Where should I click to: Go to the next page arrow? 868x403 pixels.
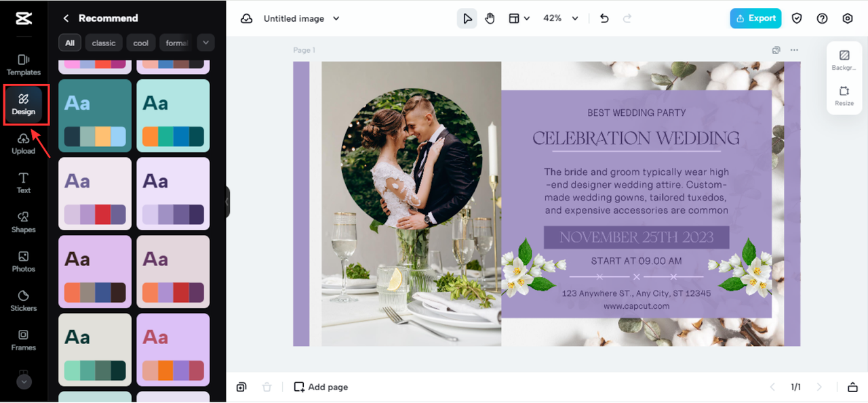(x=819, y=387)
